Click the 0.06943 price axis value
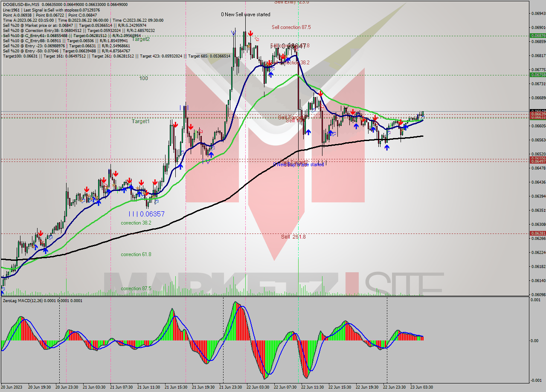This screenshot has height=392, width=546. [538, 14]
